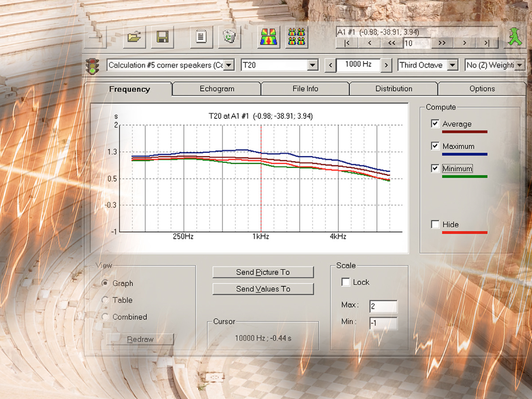Switch to the Echogram tab
This screenshot has width=532, height=399.
216,89
